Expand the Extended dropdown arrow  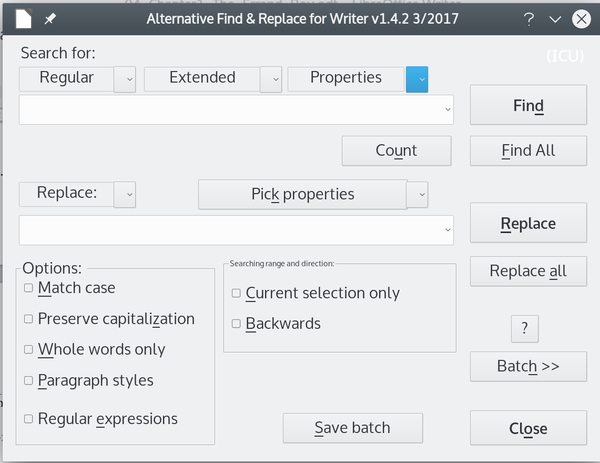pyautogui.click(x=271, y=80)
